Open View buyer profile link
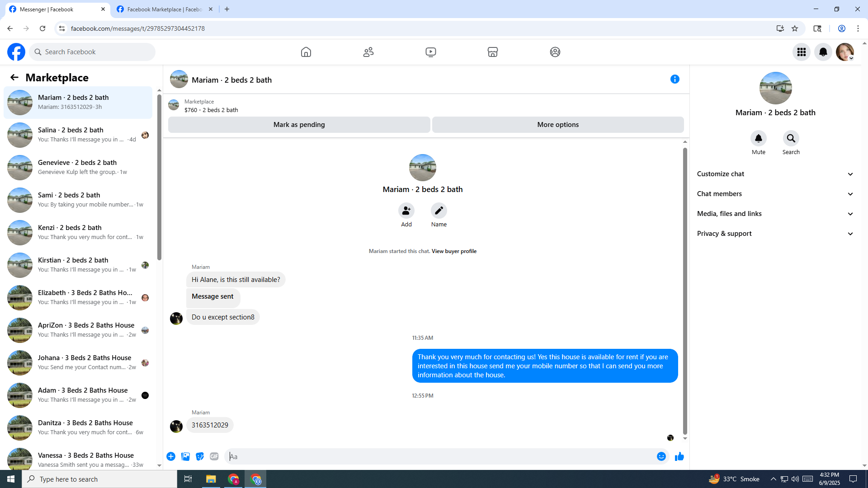 [x=454, y=251]
